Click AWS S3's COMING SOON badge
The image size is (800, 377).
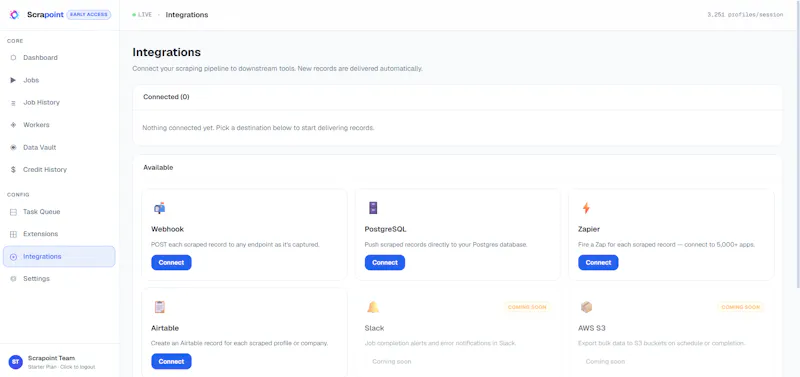(741, 307)
